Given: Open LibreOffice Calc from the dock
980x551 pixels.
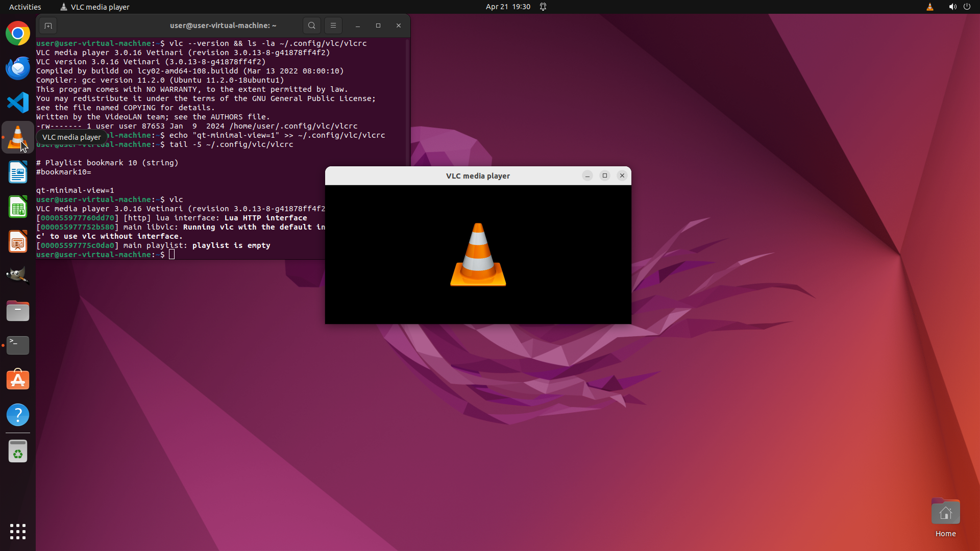Looking at the screenshot, I should pyautogui.click(x=18, y=207).
